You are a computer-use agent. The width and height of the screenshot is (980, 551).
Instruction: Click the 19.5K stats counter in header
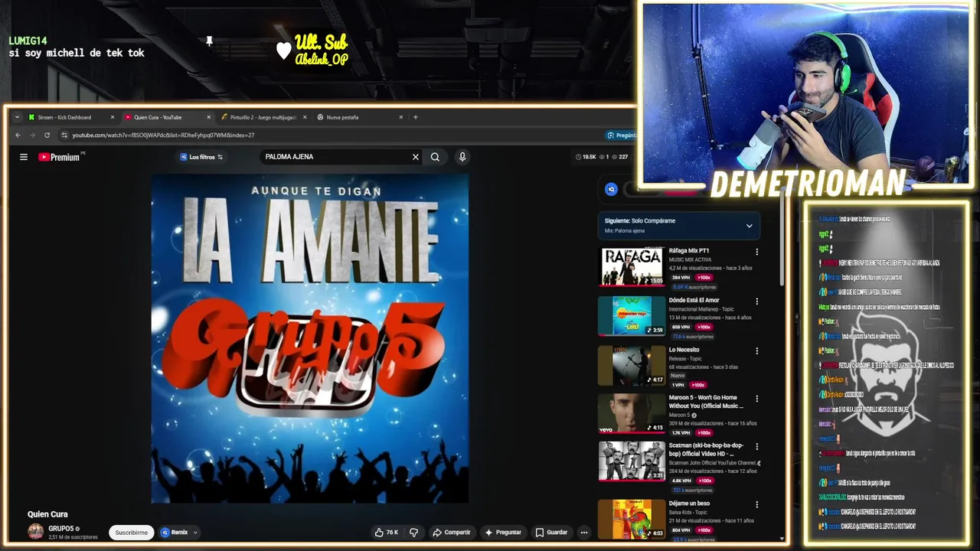coord(586,157)
